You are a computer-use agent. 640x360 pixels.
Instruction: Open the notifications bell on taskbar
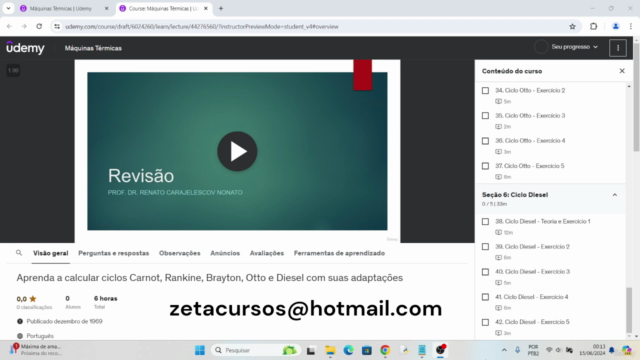pos(611,350)
